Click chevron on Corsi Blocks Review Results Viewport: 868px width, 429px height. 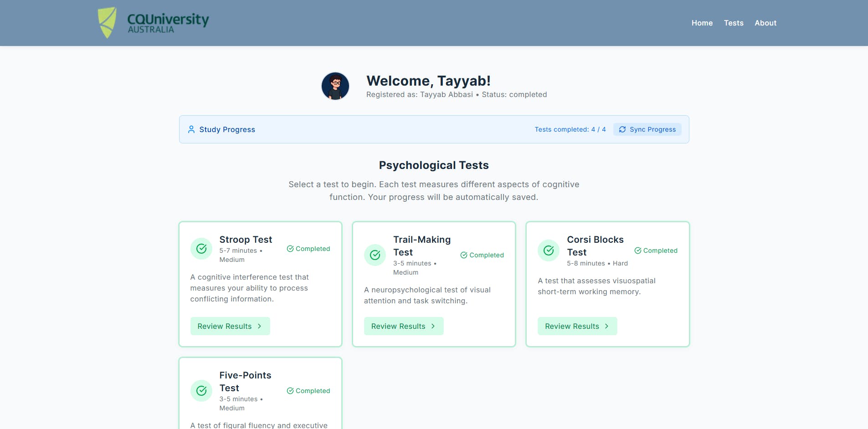606,326
